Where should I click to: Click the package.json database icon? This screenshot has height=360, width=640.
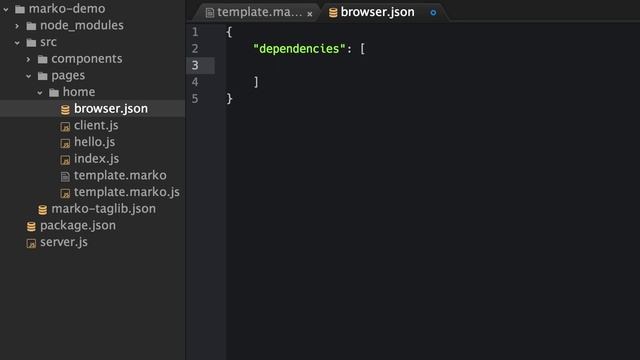pos(31,227)
